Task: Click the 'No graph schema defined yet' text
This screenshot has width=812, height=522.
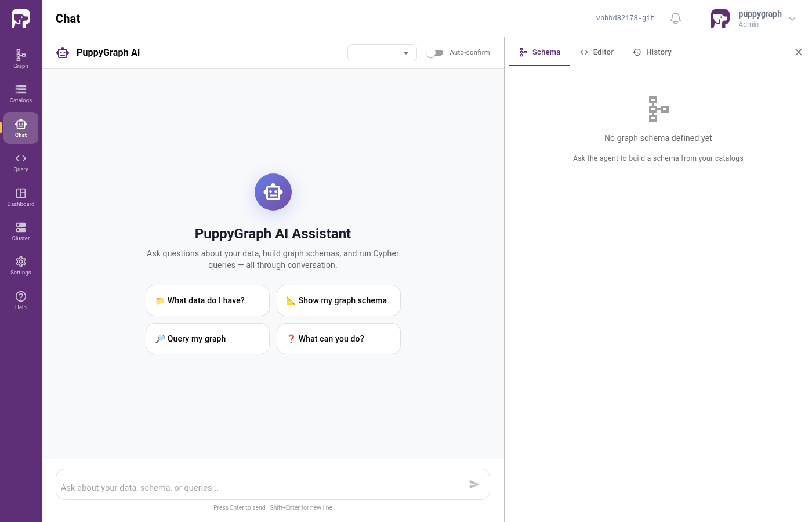Action: click(658, 138)
